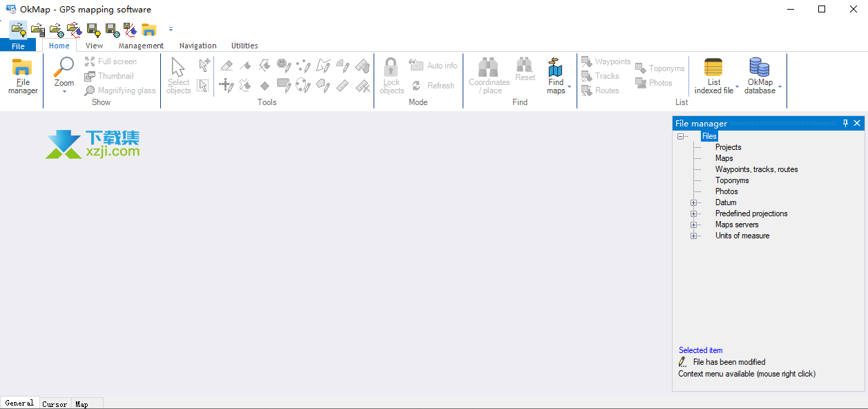
Task: Click the OkMap database icon
Action: point(759,67)
